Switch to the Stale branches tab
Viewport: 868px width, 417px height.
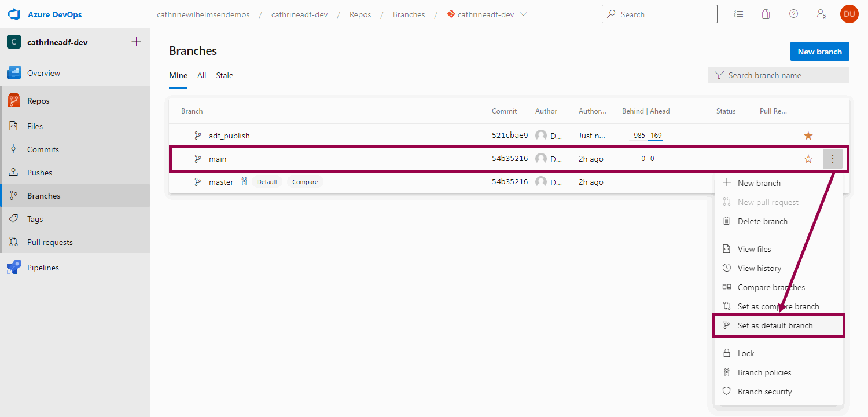pyautogui.click(x=224, y=75)
